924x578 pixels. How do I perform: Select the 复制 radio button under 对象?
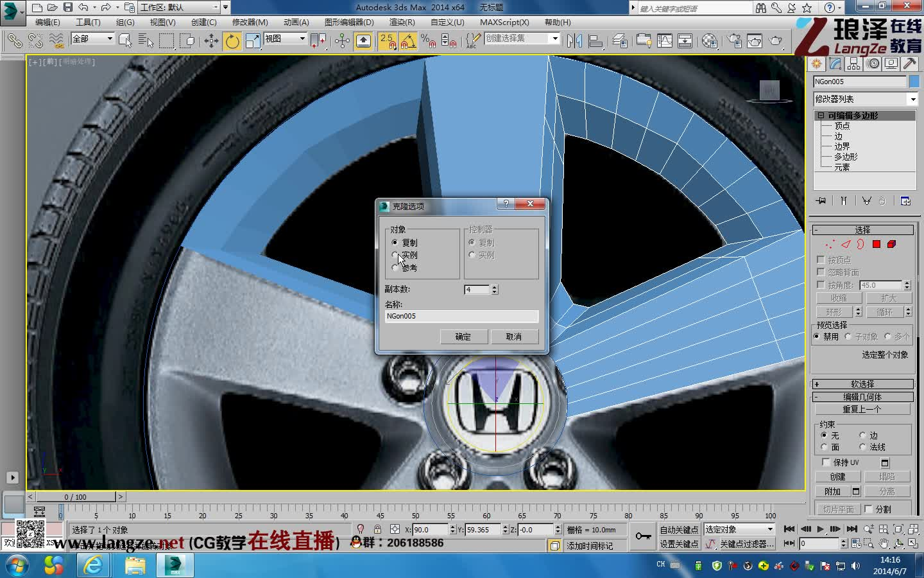395,242
